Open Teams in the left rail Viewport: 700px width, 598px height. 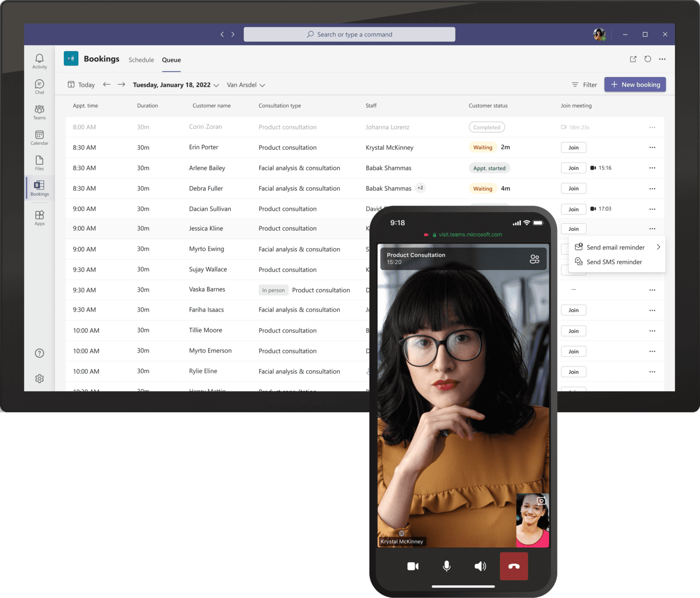[40, 112]
